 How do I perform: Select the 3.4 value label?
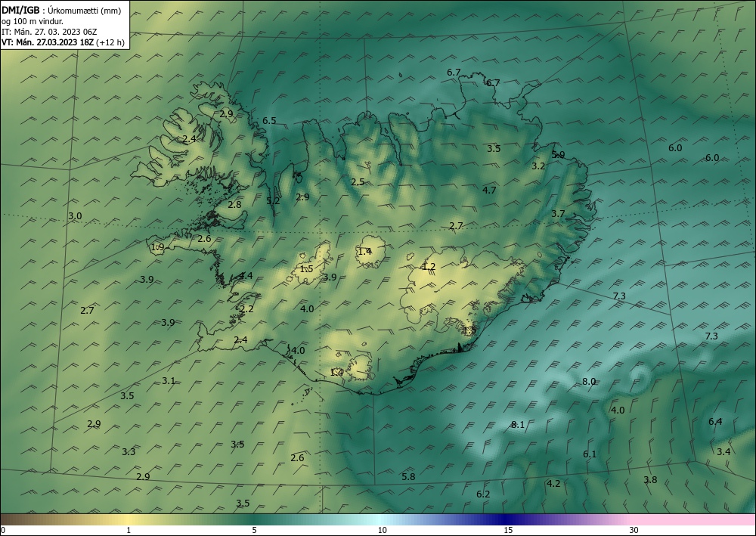(x=723, y=451)
